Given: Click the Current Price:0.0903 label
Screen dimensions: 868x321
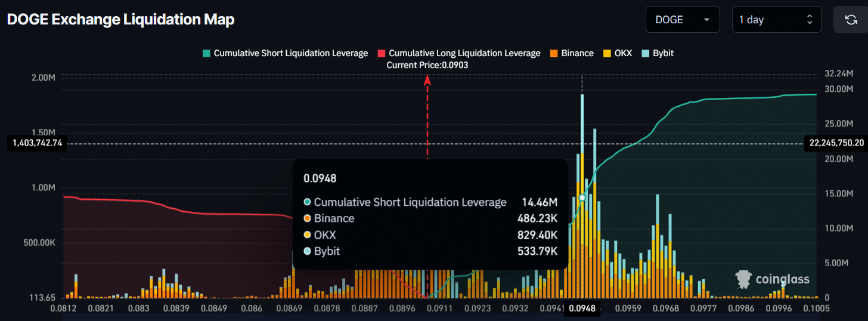Looking at the screenshot, I should (x=427, y=65).
